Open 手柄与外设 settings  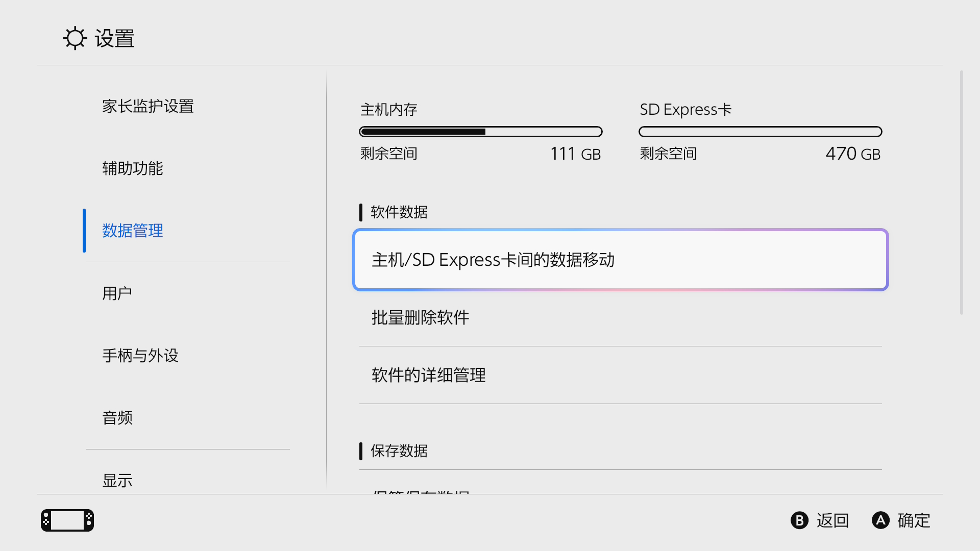pyautogui.click(x=140, y=356)
